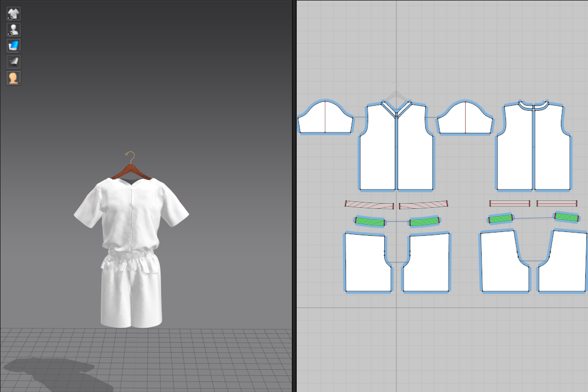
Task: Select the green shirring piece in the right pattern set
Action: pyautogui.click(x=501, y=219)
